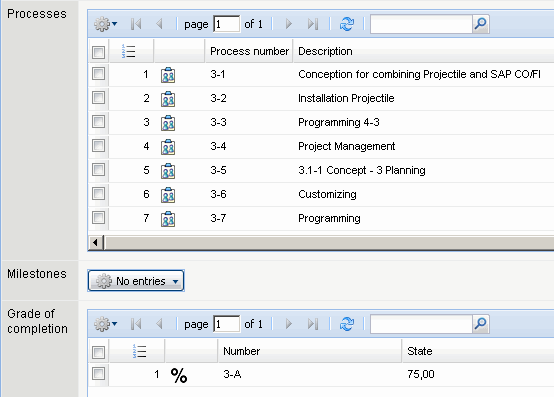
Task: Click search magnifier in Processes toolbar
Action: click(481, 24)
